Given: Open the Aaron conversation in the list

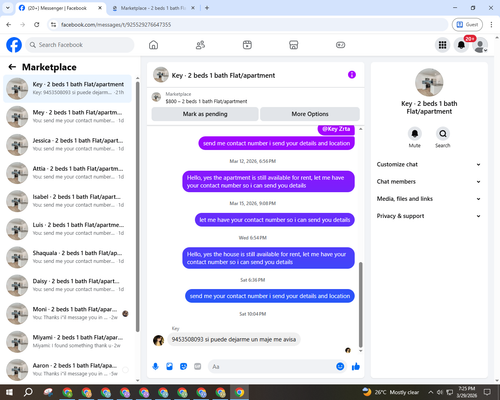Looking at the screenshot, I should (67, 370).
